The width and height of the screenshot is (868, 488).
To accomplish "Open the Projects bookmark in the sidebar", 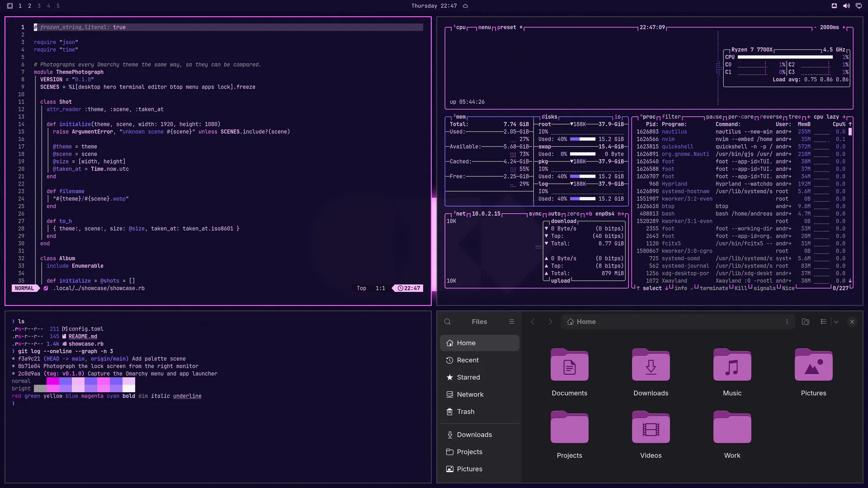I will (479, 452).
